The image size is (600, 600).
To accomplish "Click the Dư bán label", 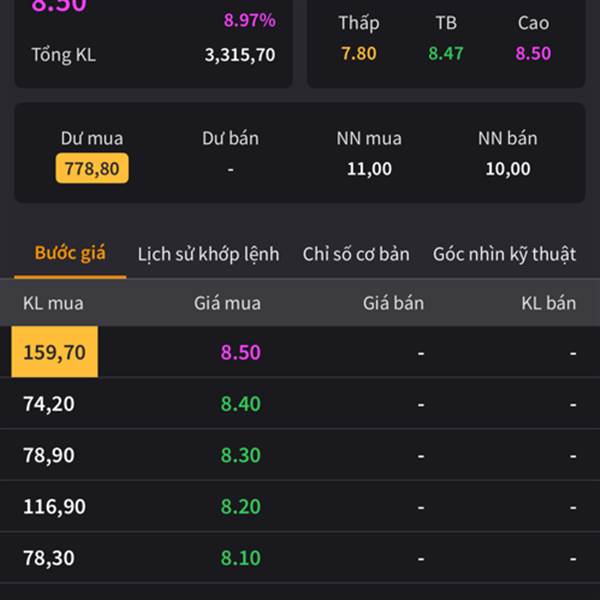I will [x=230, y=138].
